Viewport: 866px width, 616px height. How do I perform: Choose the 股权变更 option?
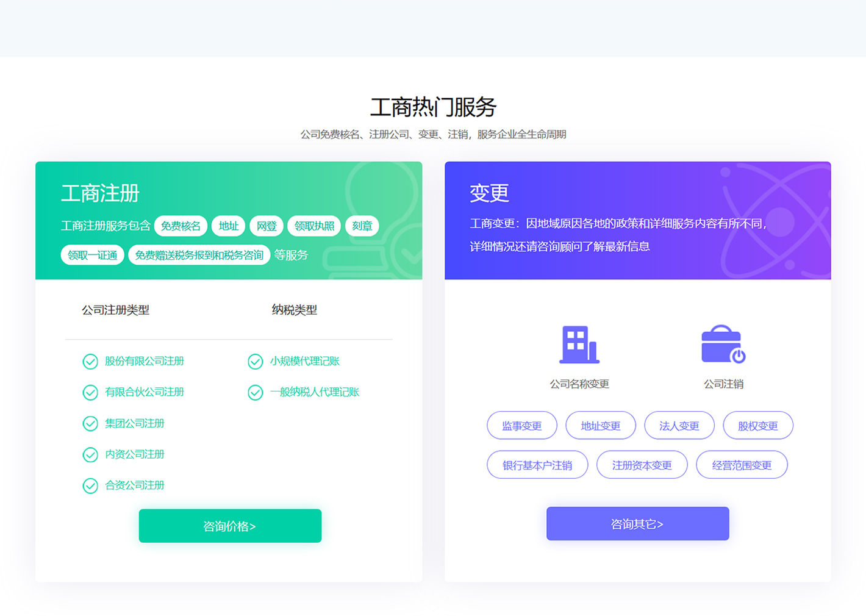[757, 426]
